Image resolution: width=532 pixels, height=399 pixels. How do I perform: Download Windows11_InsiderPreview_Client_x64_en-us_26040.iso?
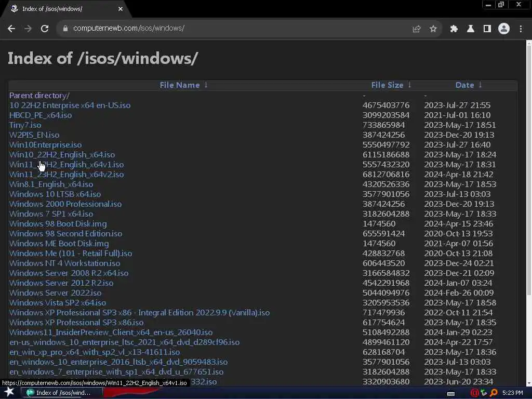pyautogui.click(x=111, y=332)
